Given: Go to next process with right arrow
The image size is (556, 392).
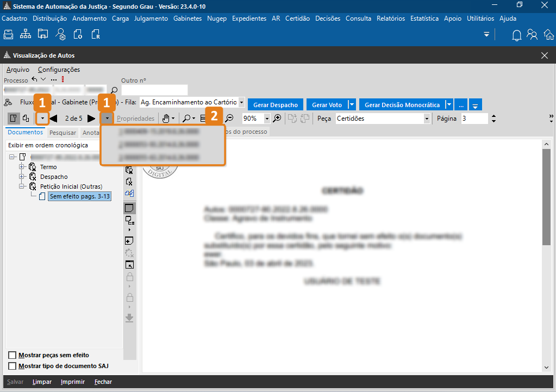Looking at the screenshot, I should pos(91,118).
